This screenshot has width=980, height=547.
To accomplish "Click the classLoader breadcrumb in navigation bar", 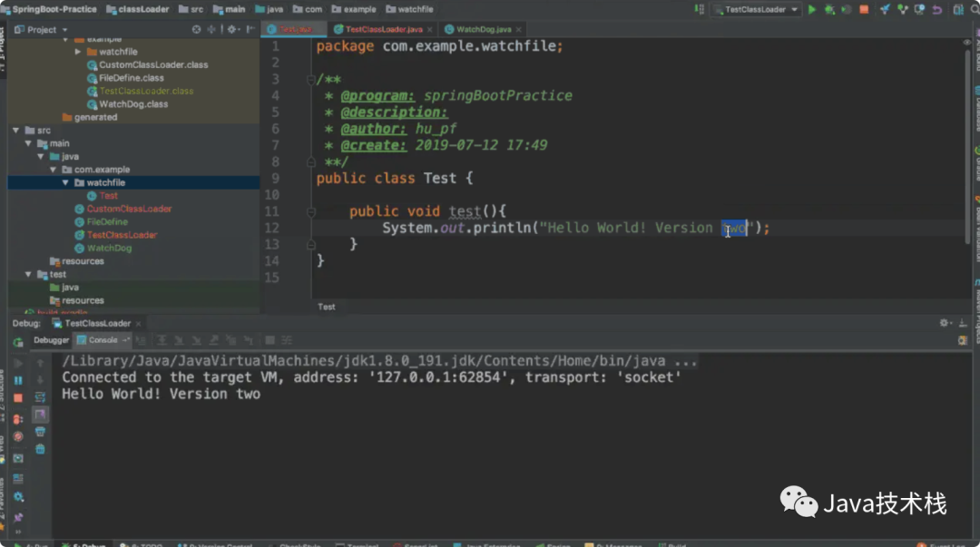I will pyautogui.click(x=138, y=9).
